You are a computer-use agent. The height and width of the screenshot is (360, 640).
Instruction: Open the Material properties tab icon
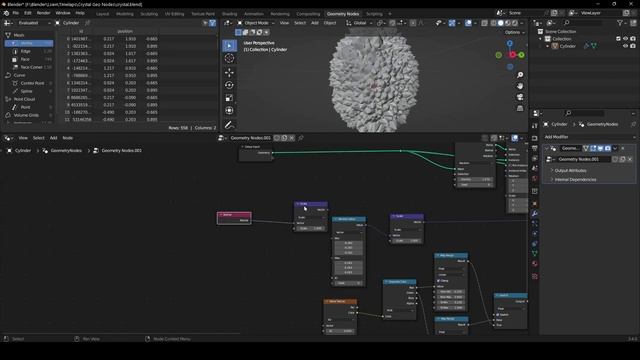(x=535, y=264)
